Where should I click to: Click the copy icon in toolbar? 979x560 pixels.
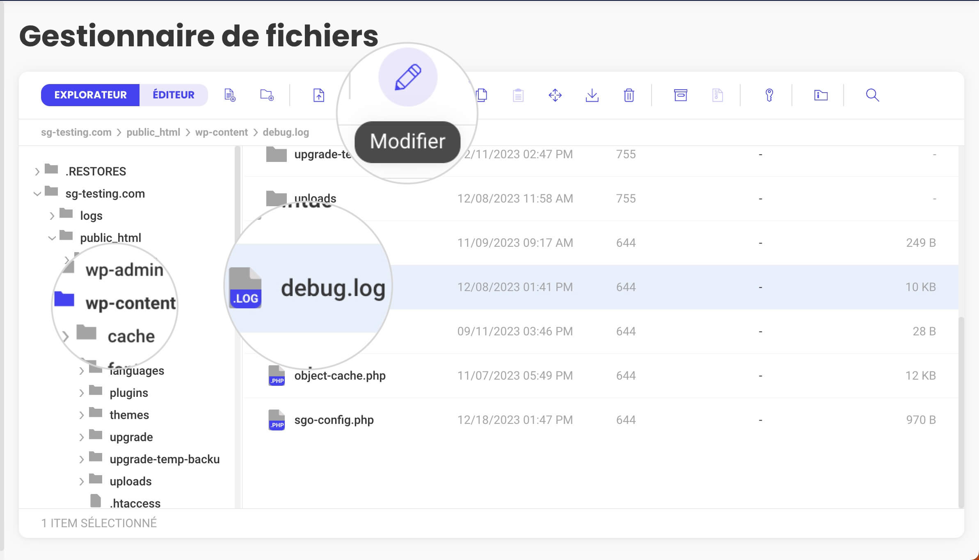[x=482, y=95]
